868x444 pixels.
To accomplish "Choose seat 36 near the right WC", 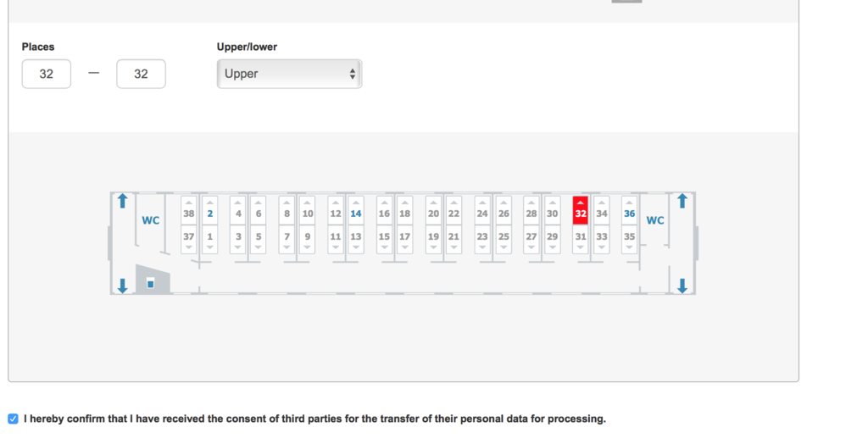I will click(630, 210).
